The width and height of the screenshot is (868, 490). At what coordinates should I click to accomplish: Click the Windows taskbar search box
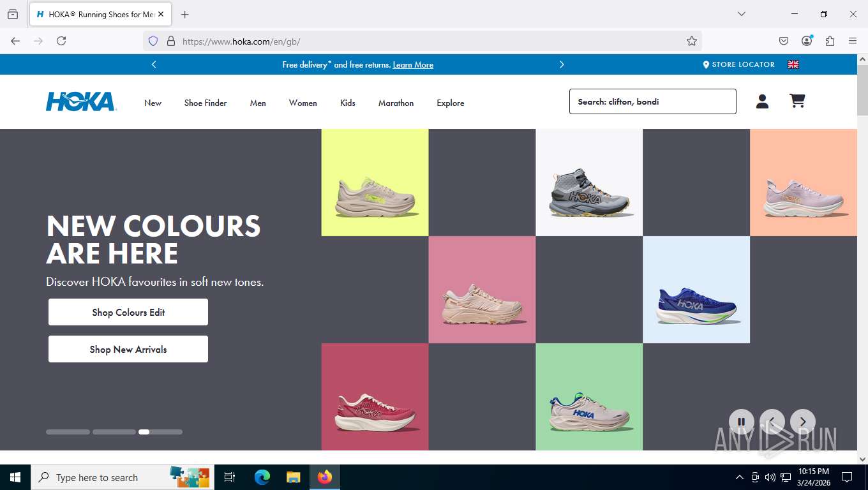click(123, 477)
